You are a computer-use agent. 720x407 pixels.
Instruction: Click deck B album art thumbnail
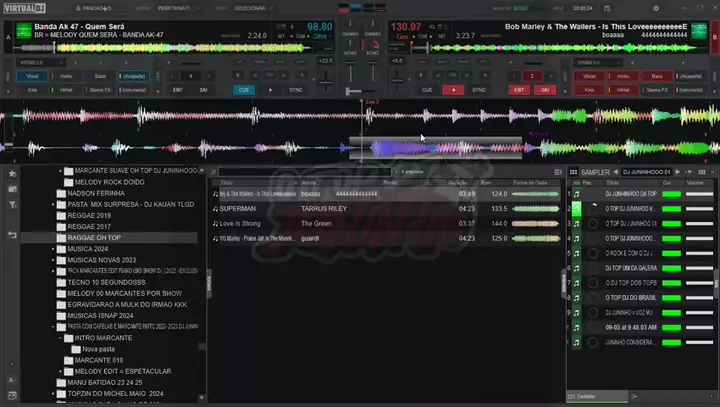[x=699, y=31]
